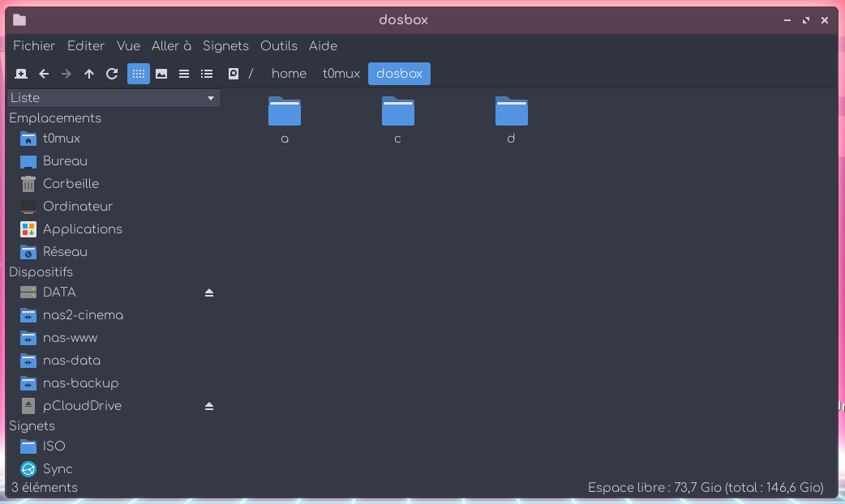Open the Signets menu
The width and height of the screenshot is (845, 504).
225,45
